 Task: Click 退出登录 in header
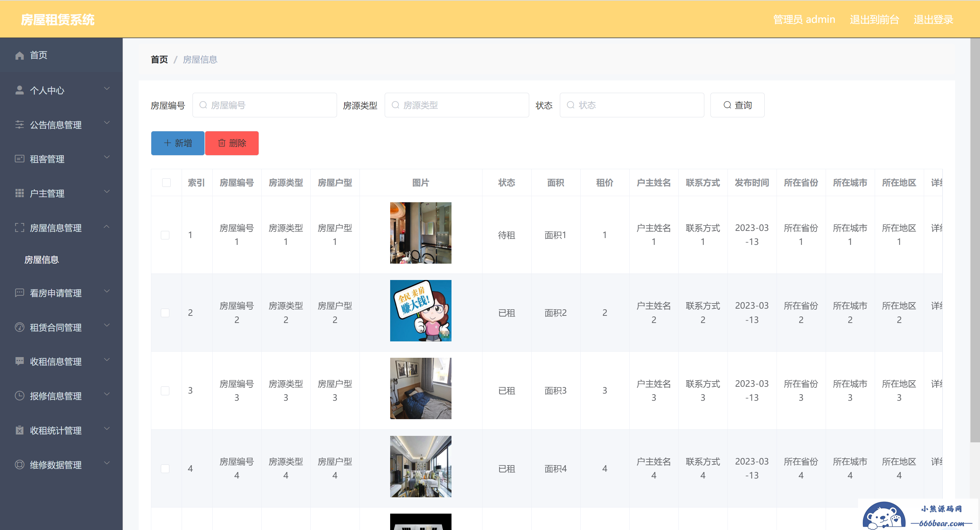pyautogui.click(x=933, y=19)
